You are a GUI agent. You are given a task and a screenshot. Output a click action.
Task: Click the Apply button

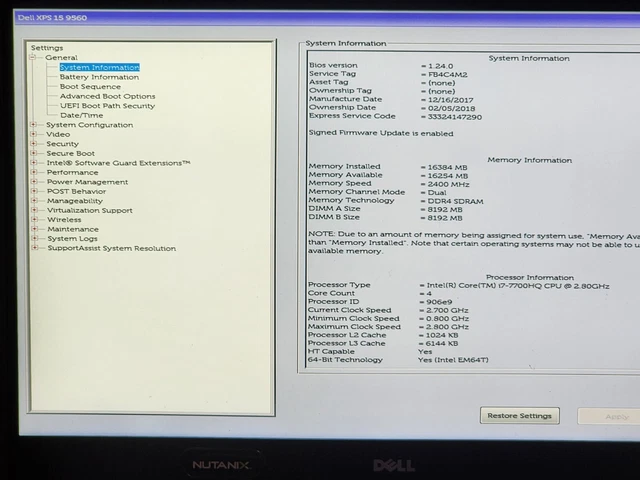click(611, 416)
